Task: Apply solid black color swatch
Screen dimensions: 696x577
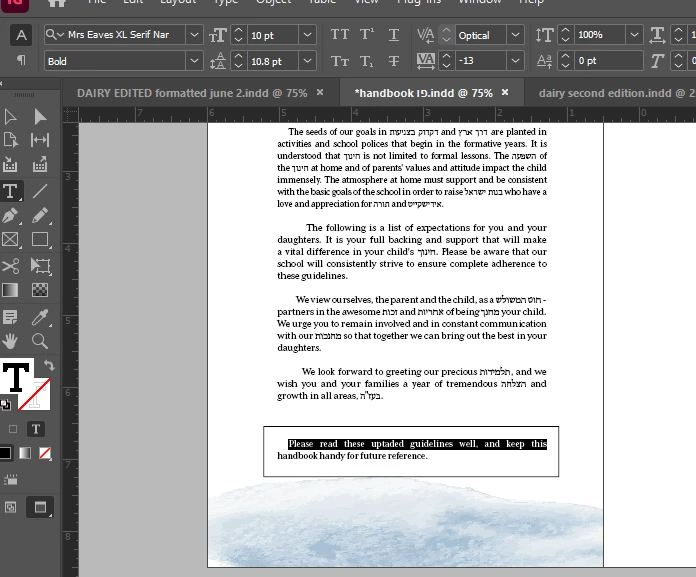Action: (x=5, y=453)
